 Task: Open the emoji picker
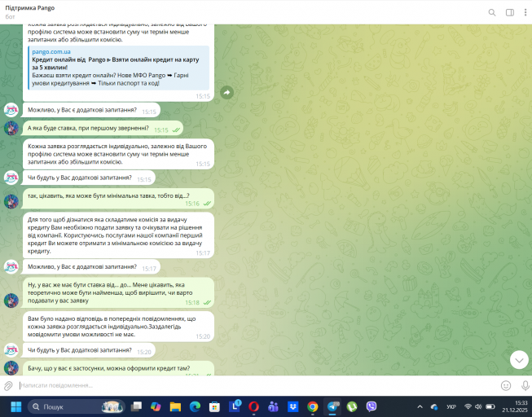point(506,385)
